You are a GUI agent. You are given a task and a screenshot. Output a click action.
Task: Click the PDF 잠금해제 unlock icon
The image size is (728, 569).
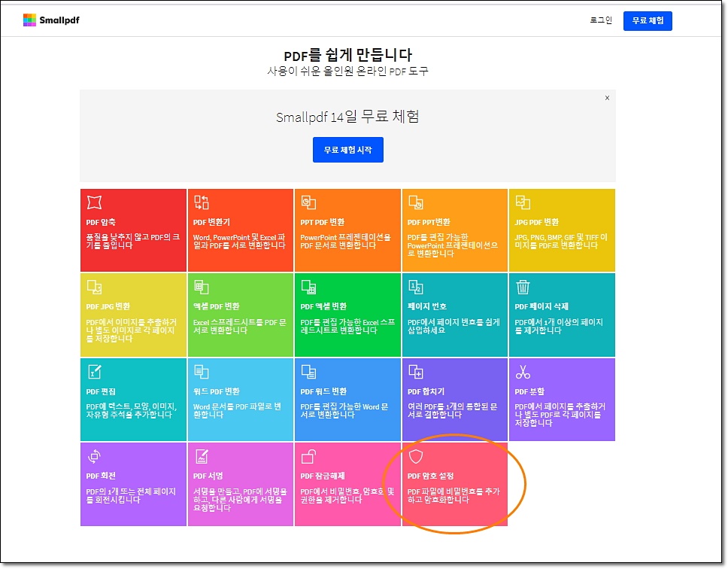click(x=309, y=456)
